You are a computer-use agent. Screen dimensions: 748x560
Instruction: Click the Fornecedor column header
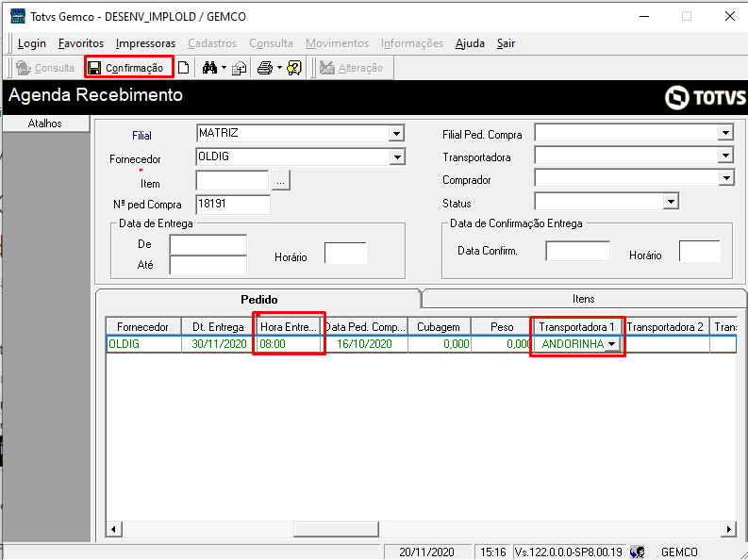click(x=143, y=327)
